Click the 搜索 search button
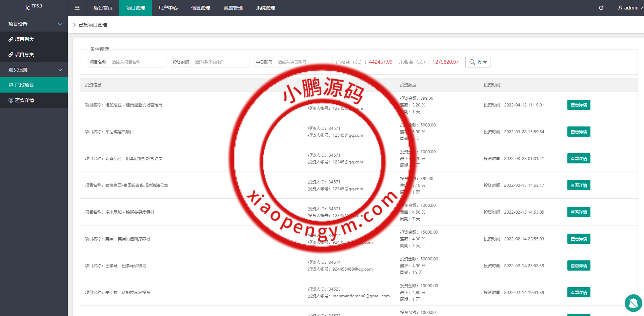The image size is (644, 316). point(478,62)
